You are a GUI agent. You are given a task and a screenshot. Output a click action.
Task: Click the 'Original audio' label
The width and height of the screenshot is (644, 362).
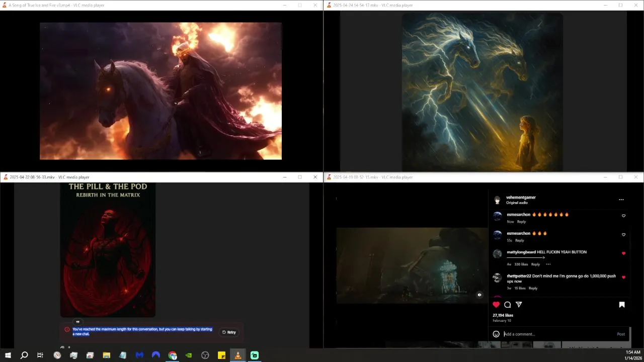(517, 203)
